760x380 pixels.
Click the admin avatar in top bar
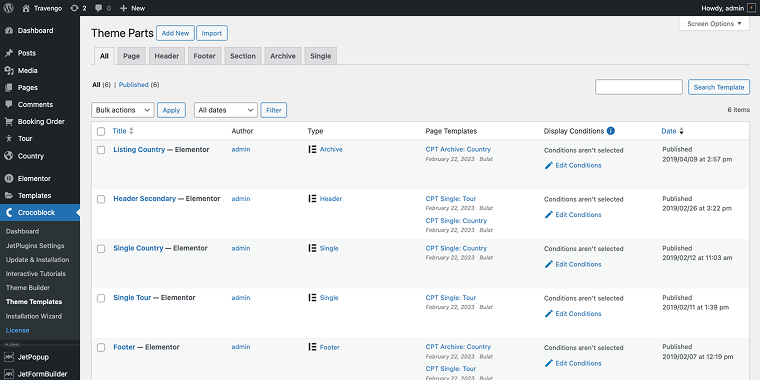pyautogui.click(x=751, y=8)
